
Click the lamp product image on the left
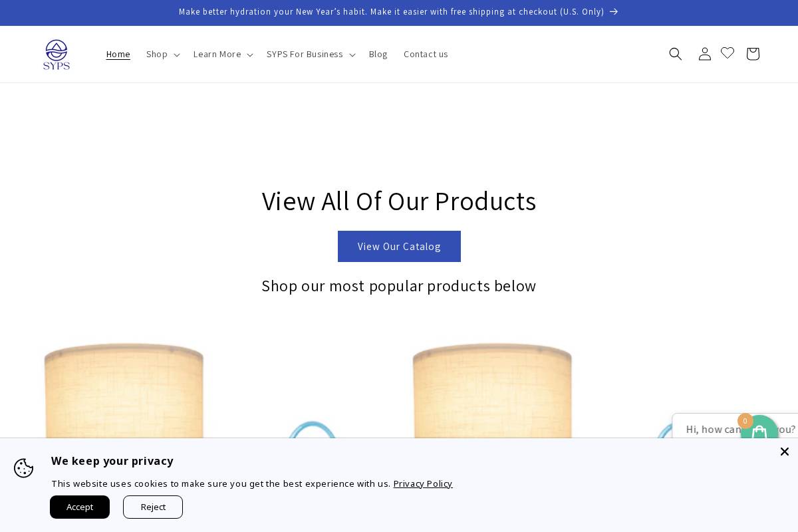tap(124, 392)
